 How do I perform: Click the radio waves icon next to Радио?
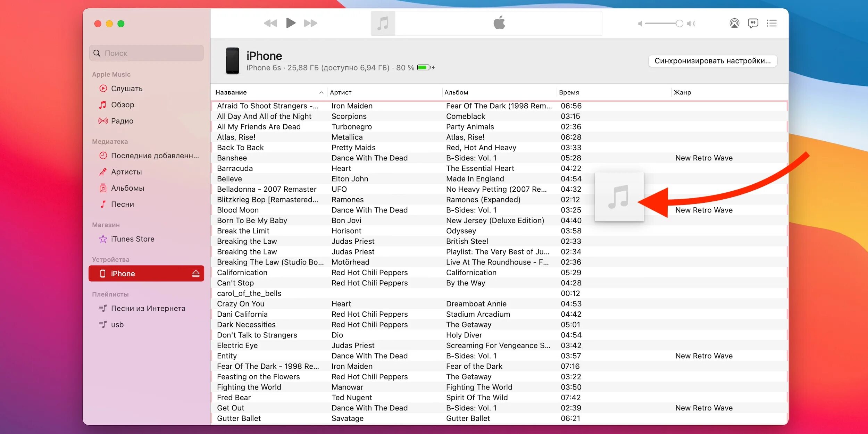pyautogui.click(x=103, y=121)
